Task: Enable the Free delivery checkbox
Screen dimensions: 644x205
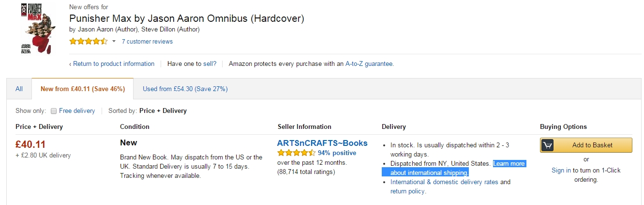Action: click(54, 111)
